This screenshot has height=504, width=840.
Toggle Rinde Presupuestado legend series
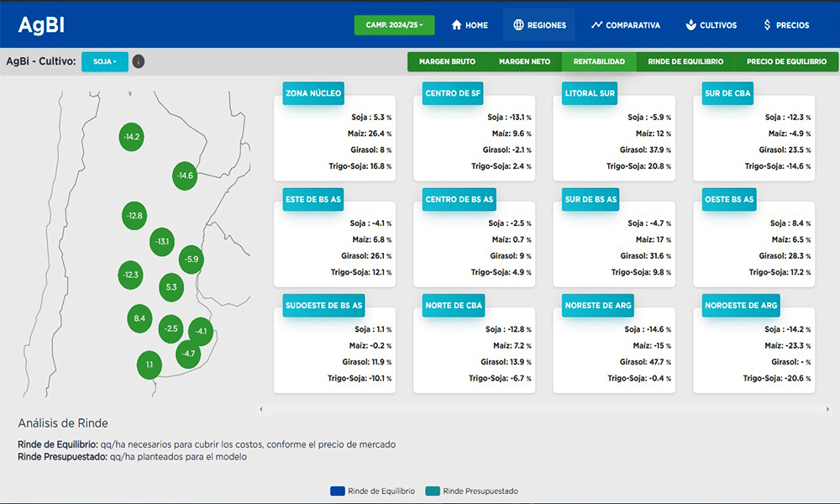[x=472, y=491]
